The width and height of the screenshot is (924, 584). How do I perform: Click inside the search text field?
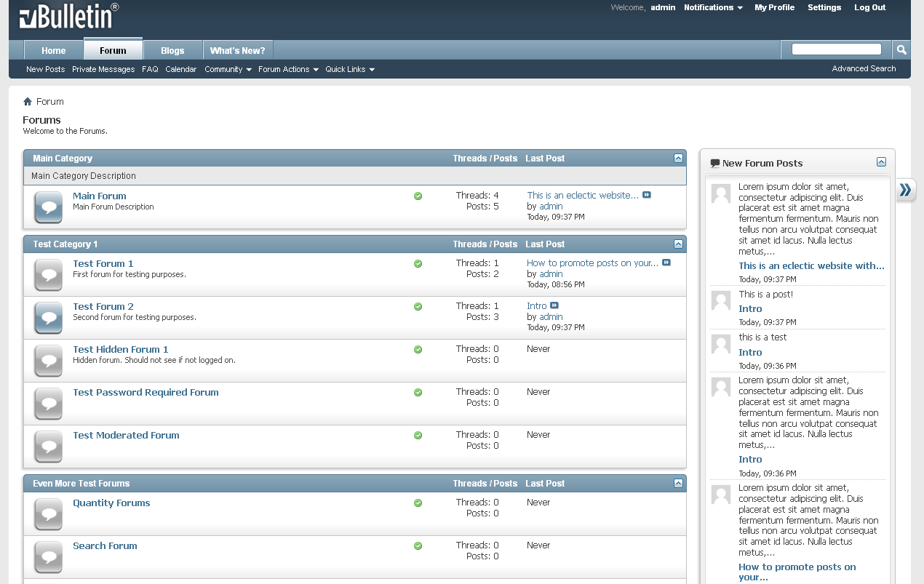[x=836, y=49]
